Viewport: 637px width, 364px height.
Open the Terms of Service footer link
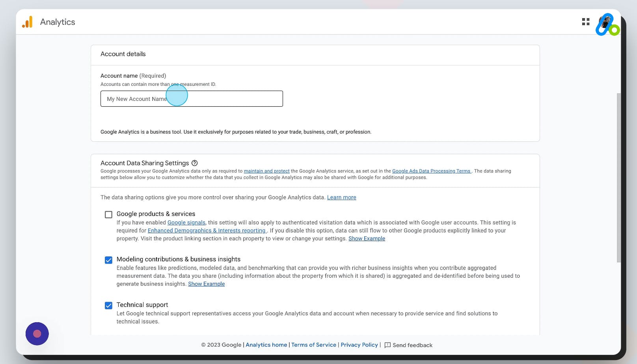pos(314,345)
